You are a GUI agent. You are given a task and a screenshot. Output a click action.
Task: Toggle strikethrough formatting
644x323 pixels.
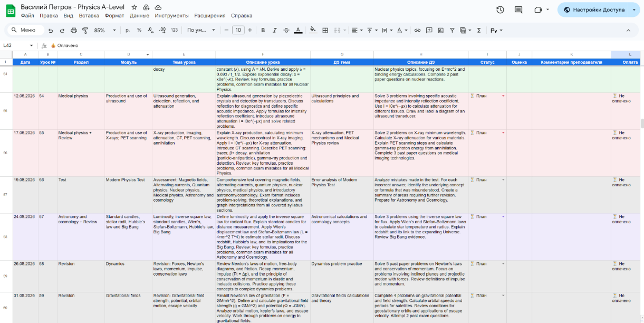click(x=286, y=30)
